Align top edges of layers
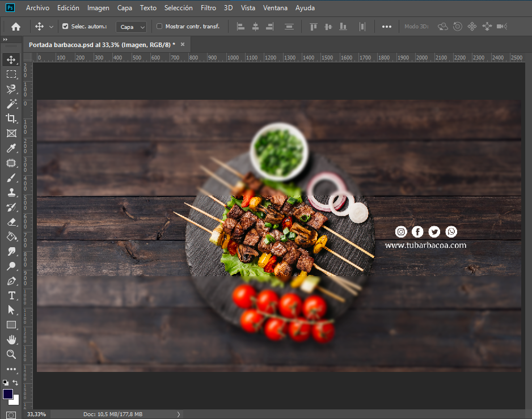532x419 pixels. [x=314, y=27]
